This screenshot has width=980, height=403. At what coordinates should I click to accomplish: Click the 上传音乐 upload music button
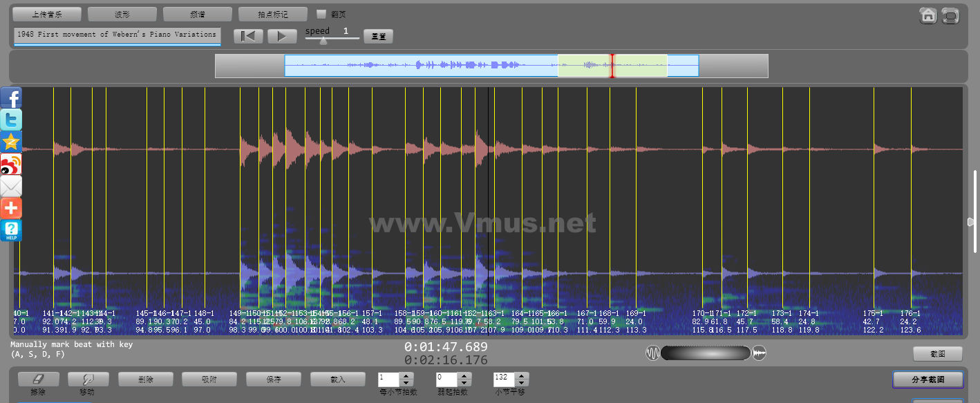click(47, 14)
